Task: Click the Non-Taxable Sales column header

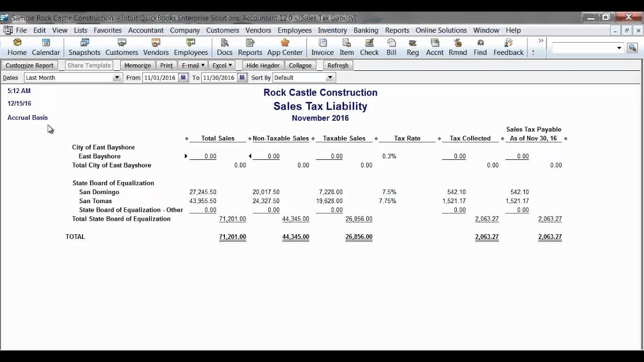Action: [281, 138]
